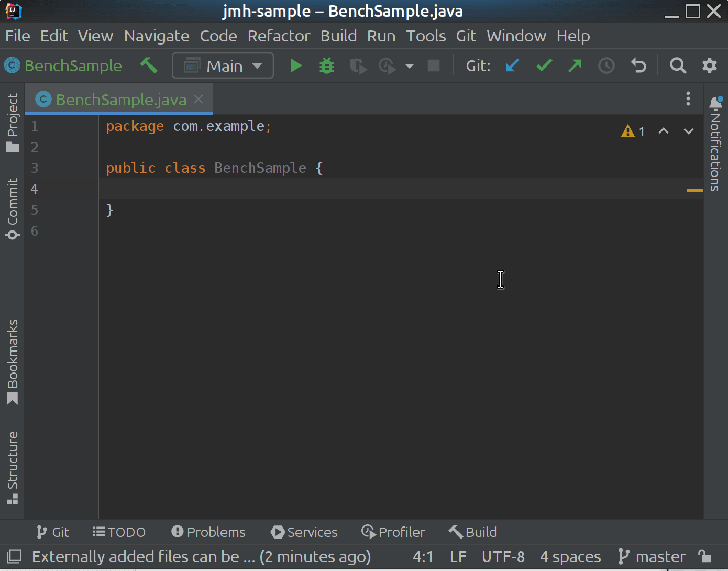This screenshot has width=728, height=571.
Task: Toggle the Bookmarks tool window
Action: 13,363
